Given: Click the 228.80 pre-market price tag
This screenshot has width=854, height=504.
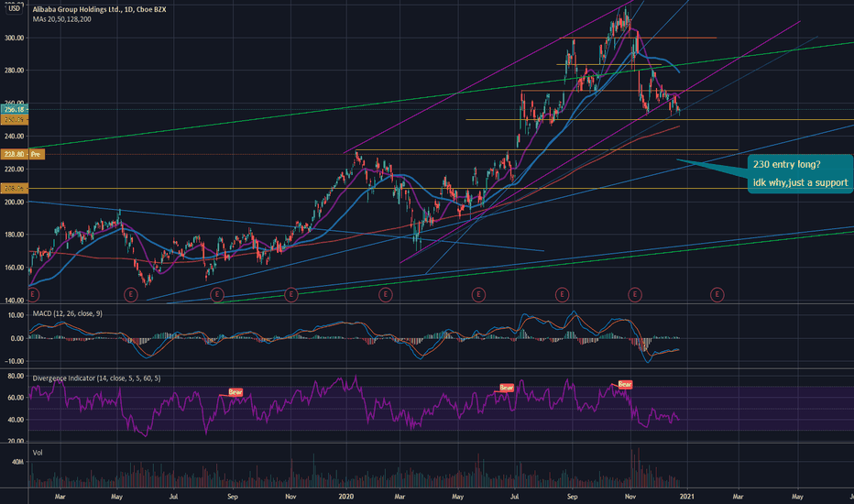Looking at the screenshot, I should (14, 154).
